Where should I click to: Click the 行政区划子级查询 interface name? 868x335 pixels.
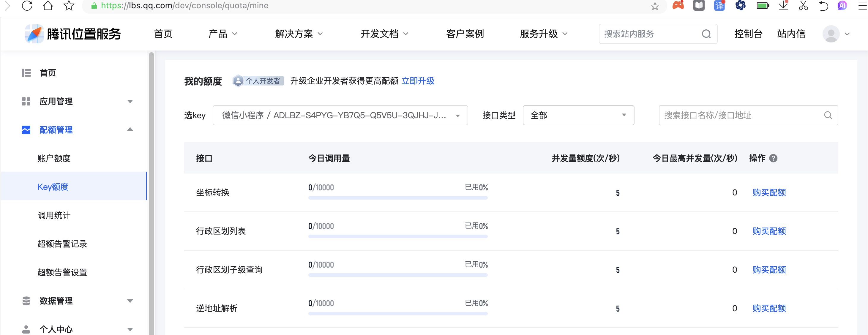click(229, 270)
